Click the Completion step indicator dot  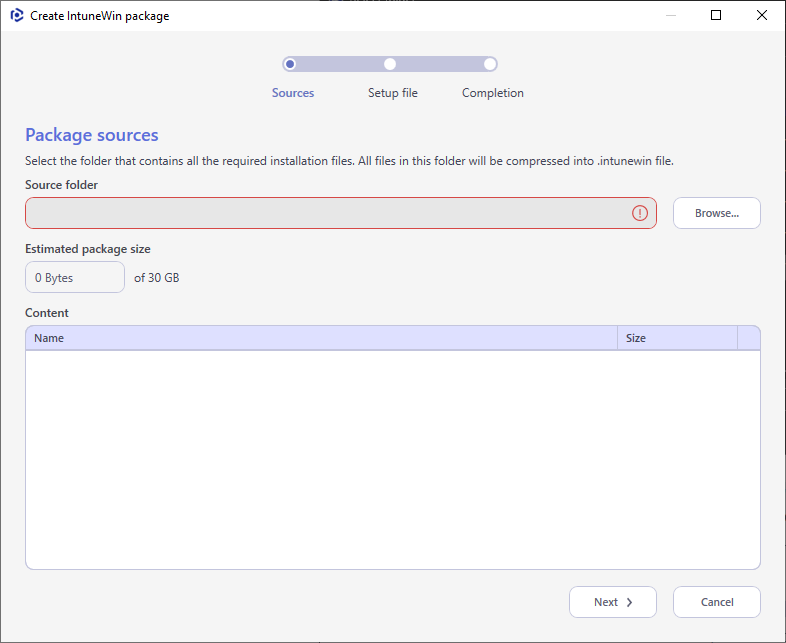490,64
